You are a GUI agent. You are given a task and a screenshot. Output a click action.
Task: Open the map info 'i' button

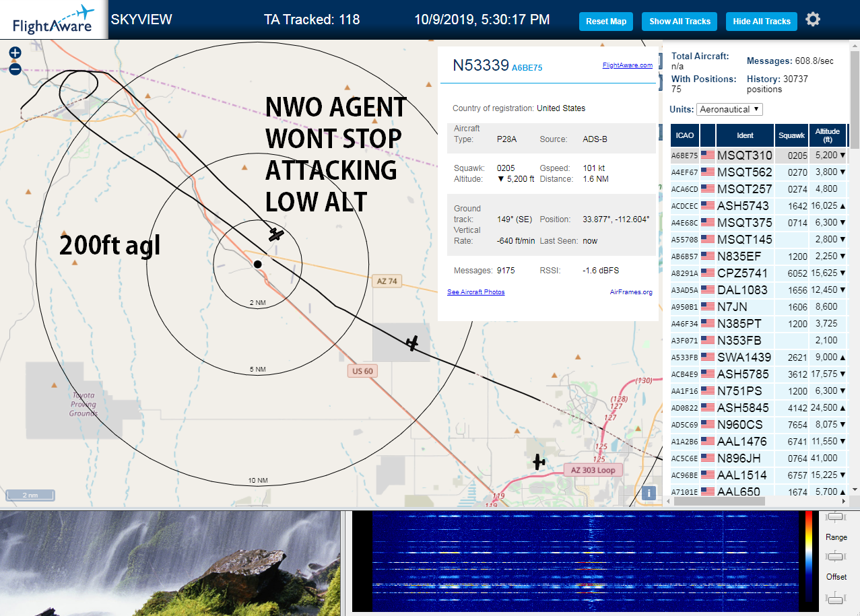pos(649,493)
